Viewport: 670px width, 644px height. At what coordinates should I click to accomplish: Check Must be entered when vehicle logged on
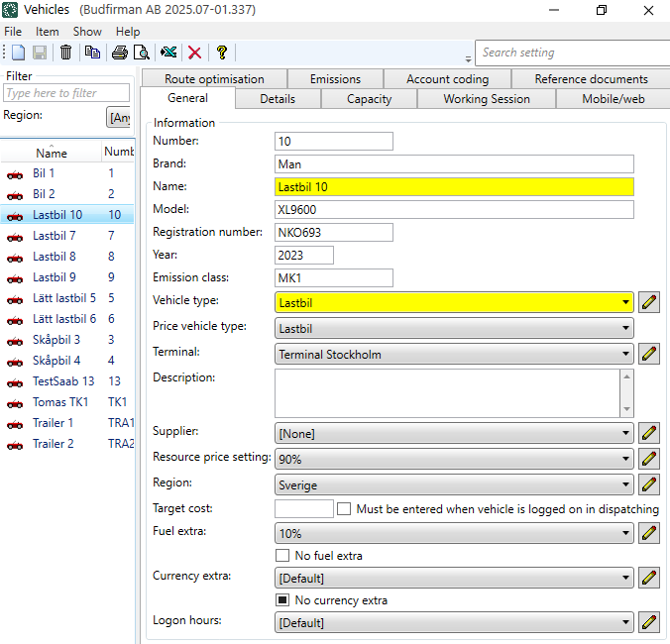tap(344, 509)
